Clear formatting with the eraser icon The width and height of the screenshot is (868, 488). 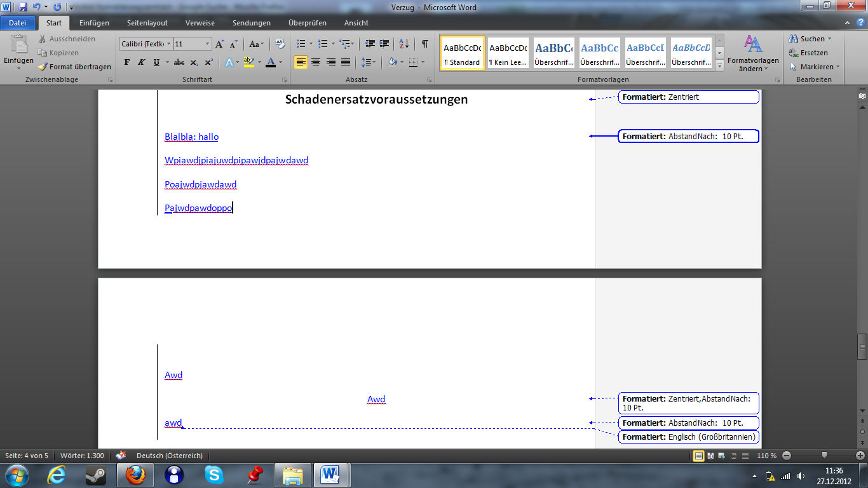[280, 44]
